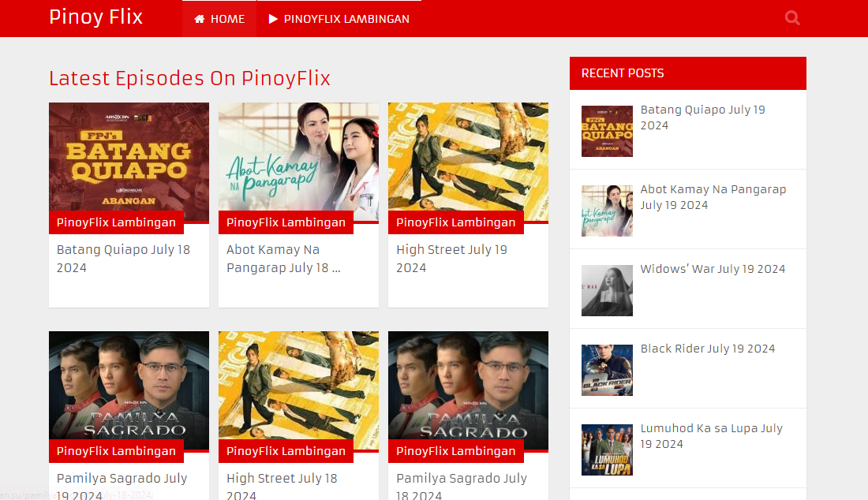Click Lumuhod Ka sa Lupa July 19 2024

(712, 435)
